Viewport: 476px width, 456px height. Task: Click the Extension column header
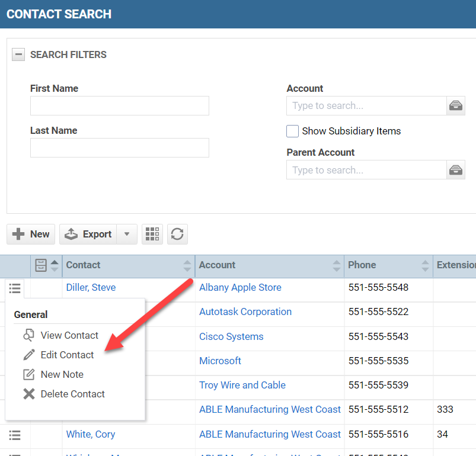point(455,265)
